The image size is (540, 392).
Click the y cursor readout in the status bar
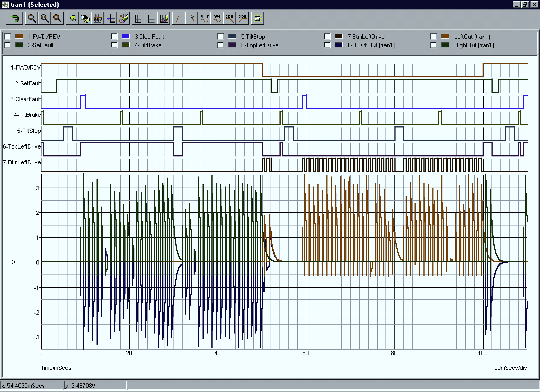pyautogui.click(x=95, y=385)
